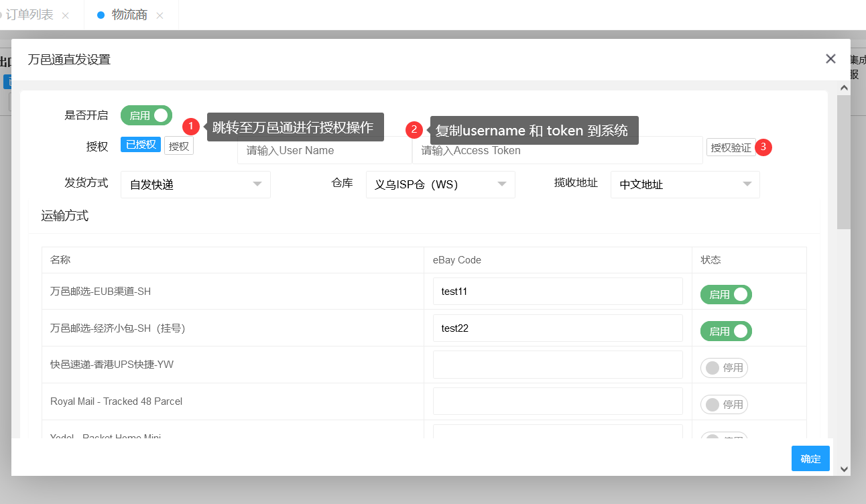Viewport: 866px width, 504px height.
Task: Click the eBay Code column header
Action: point(457,260)
